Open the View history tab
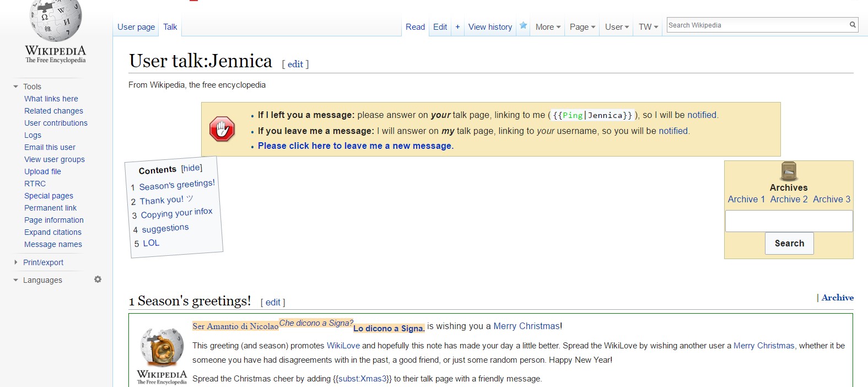 point(490,26)
